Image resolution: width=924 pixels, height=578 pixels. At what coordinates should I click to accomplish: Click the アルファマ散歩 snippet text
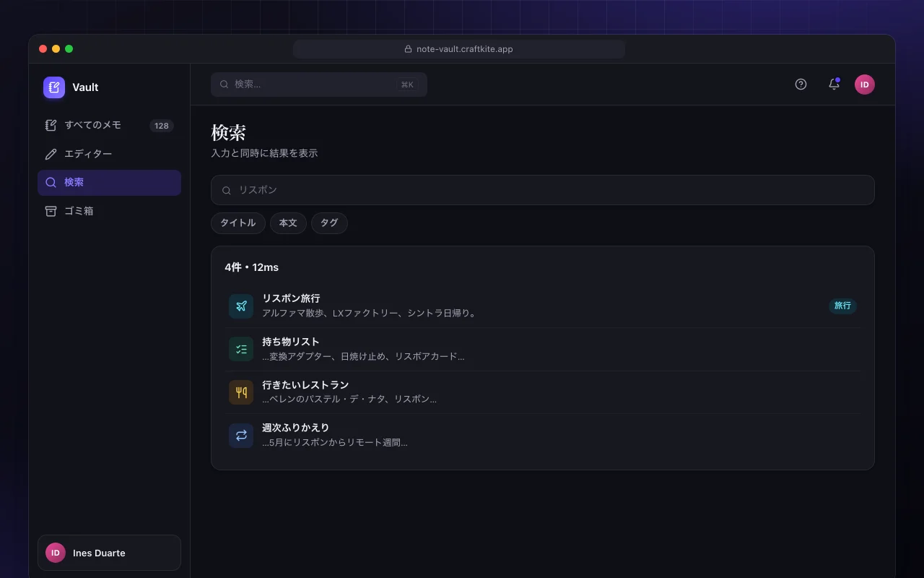pos(369,314)
